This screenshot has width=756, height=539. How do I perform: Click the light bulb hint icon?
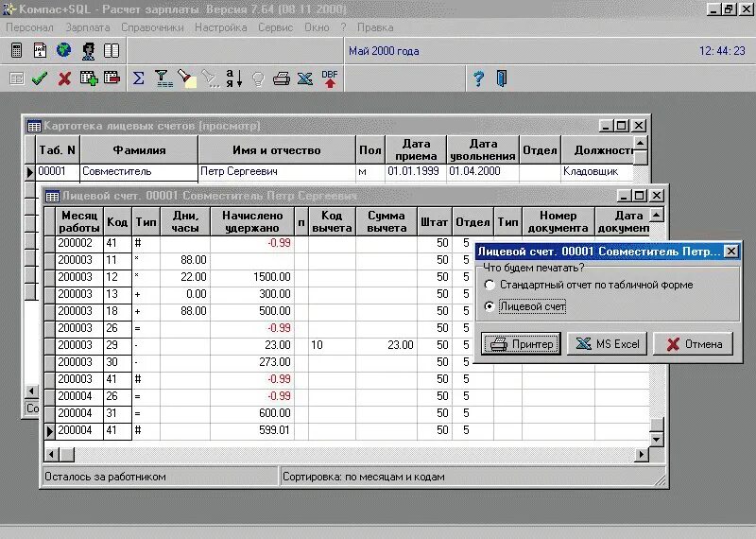[x=258, y=78]
